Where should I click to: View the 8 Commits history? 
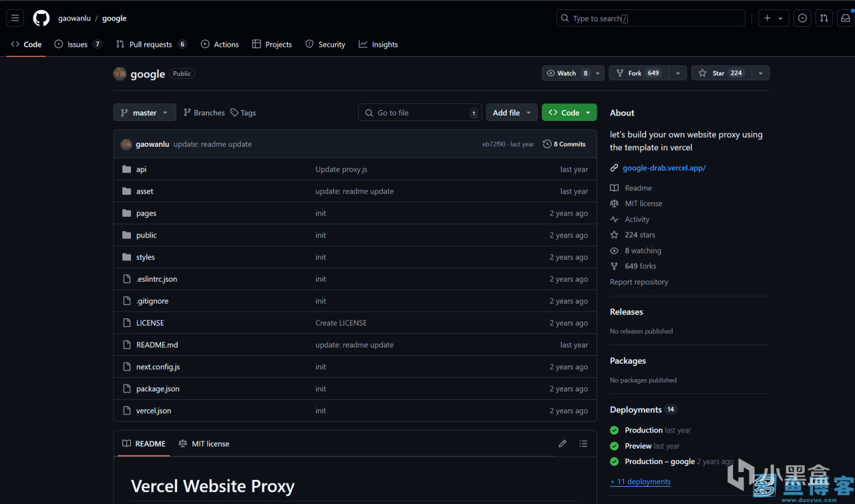coord(564,144)
